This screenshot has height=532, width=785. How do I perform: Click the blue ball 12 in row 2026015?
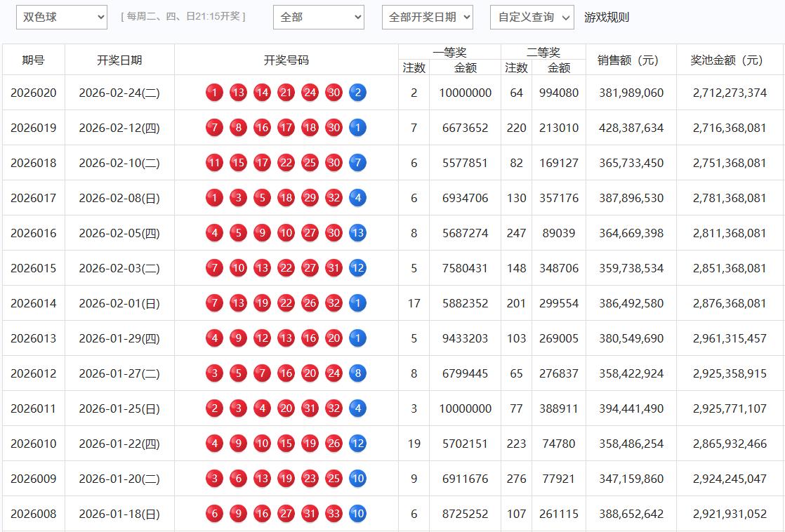357,267
